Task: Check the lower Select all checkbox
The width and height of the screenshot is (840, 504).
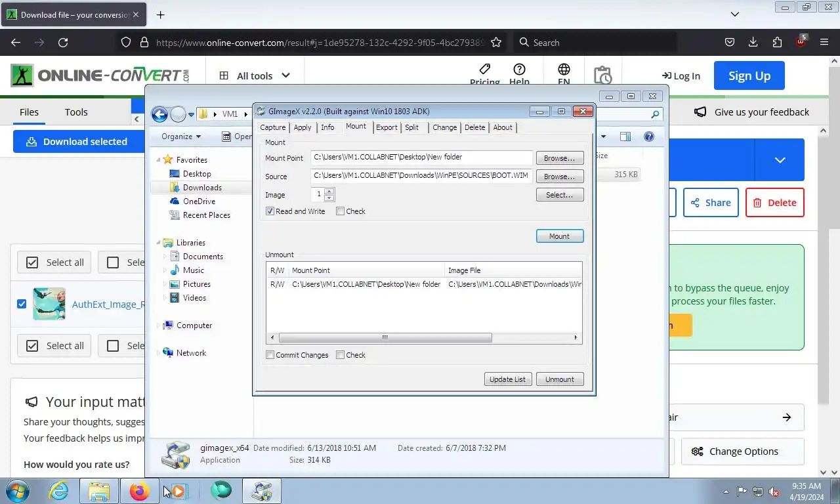Action: [32, 346]
